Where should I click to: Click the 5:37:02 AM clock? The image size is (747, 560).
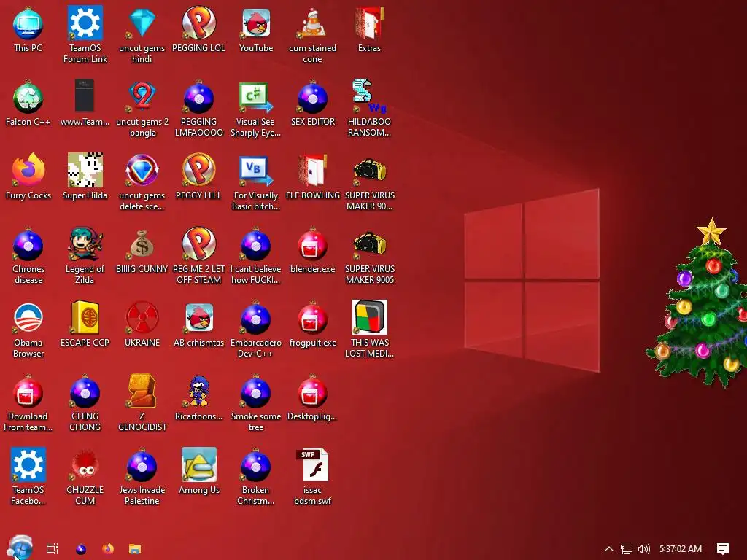coord(681,549)
